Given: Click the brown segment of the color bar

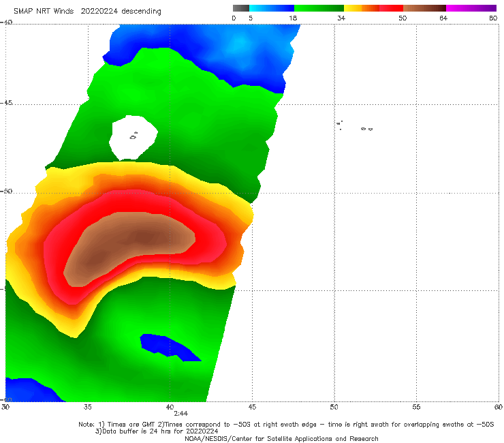Looking at the screenshot, I should 424,8.
